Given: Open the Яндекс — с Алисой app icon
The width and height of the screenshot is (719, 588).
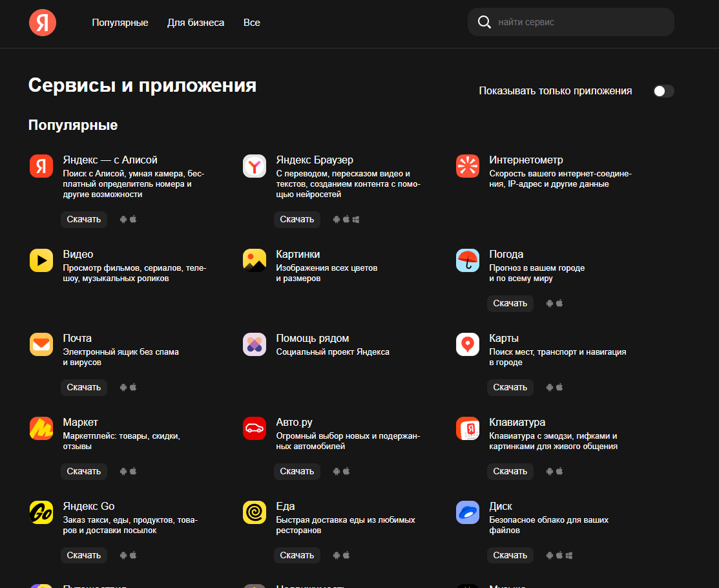Looking at the screenshot, I should tap(41, 166).
